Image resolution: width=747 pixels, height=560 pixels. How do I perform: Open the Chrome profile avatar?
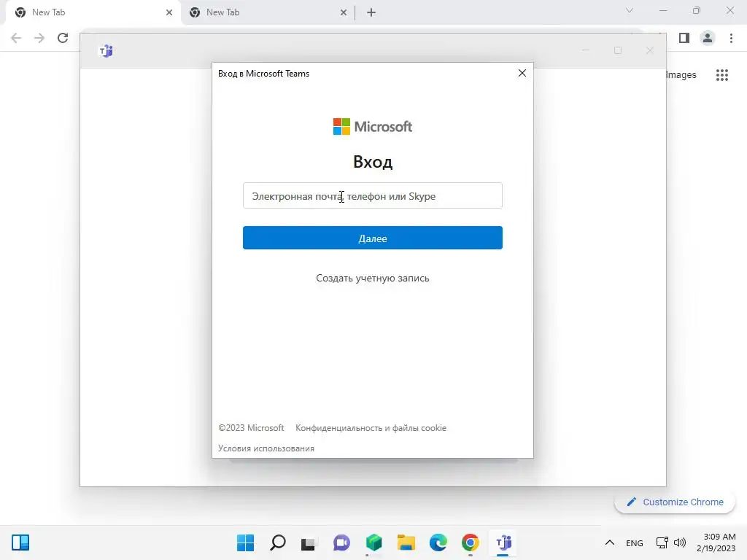[708, 38]
